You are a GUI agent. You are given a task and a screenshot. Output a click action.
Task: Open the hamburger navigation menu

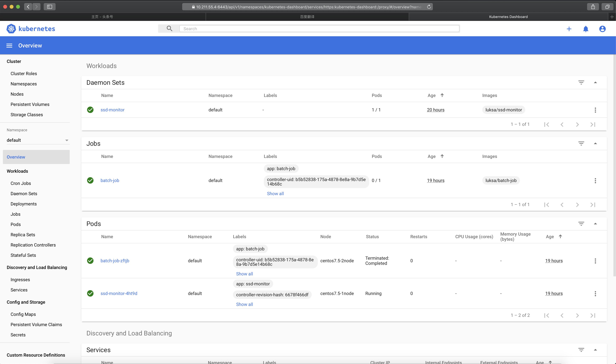tap(9, 46)
